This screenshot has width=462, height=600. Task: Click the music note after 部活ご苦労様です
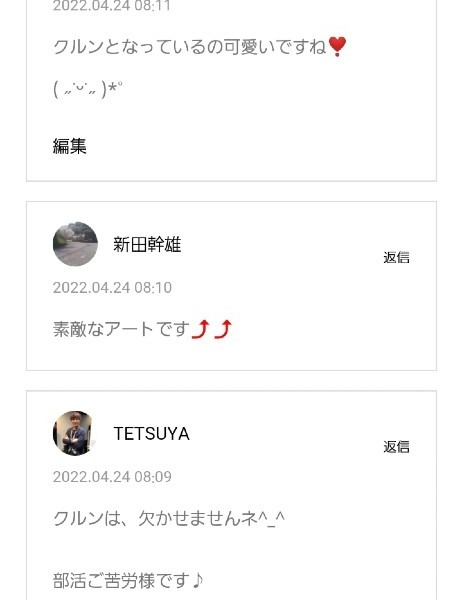(198, 581)
